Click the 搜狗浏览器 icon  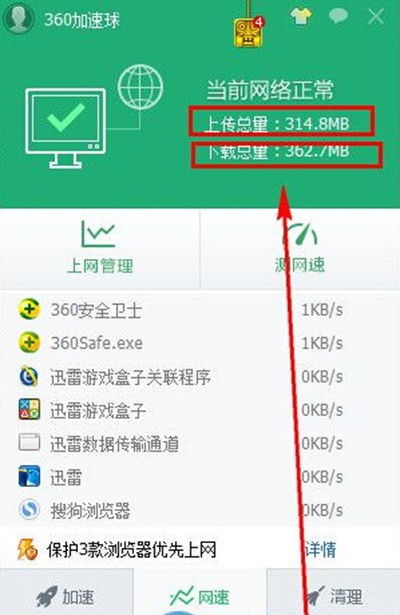[29, 509]
